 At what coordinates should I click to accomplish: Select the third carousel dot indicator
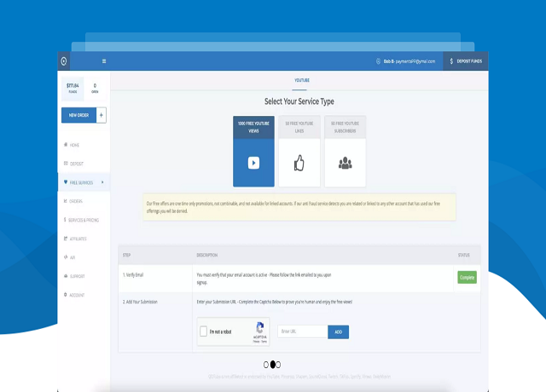click(x=279, y=365)
